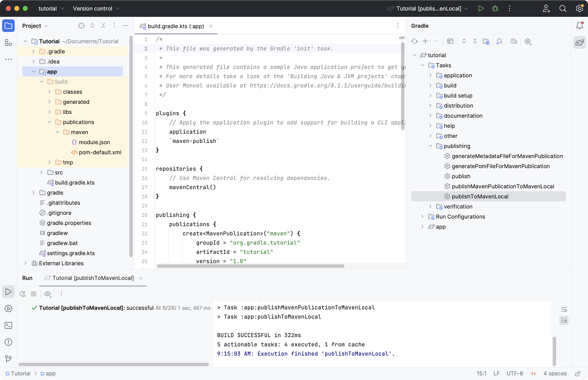Open run configuration selector dropdown
Image resolution: width=588 pixels, height=380 pixels.
pos(428,8)
